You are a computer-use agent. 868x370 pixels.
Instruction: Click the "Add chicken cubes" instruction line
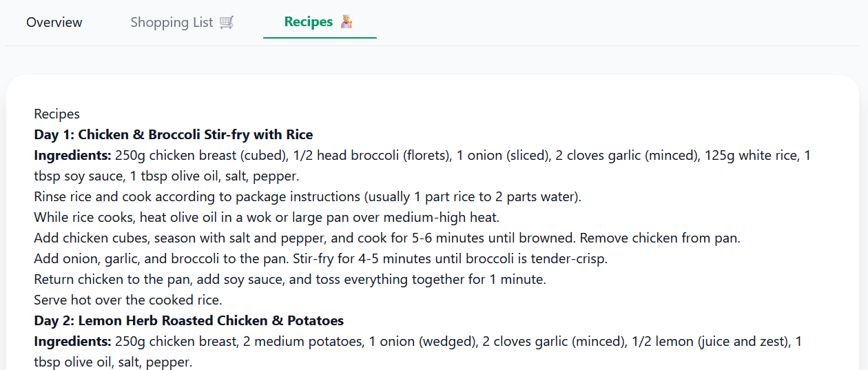386,238
